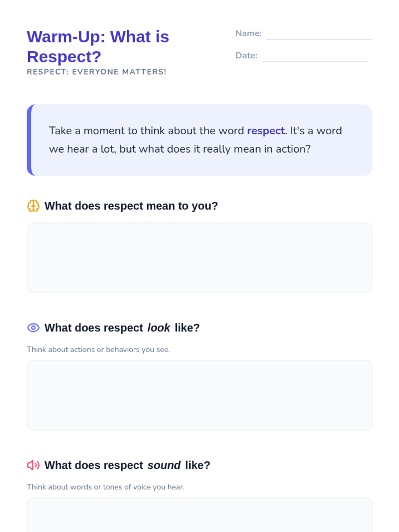Click the purple accent bar of the intro callout

tap(29, 140)
